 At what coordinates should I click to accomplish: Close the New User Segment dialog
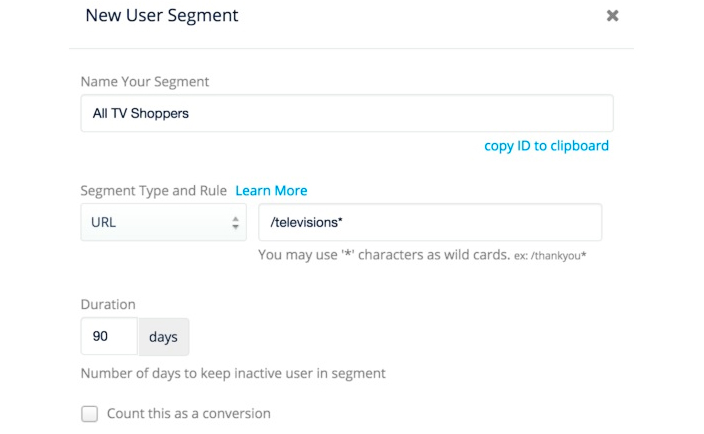tap(612, 16)
